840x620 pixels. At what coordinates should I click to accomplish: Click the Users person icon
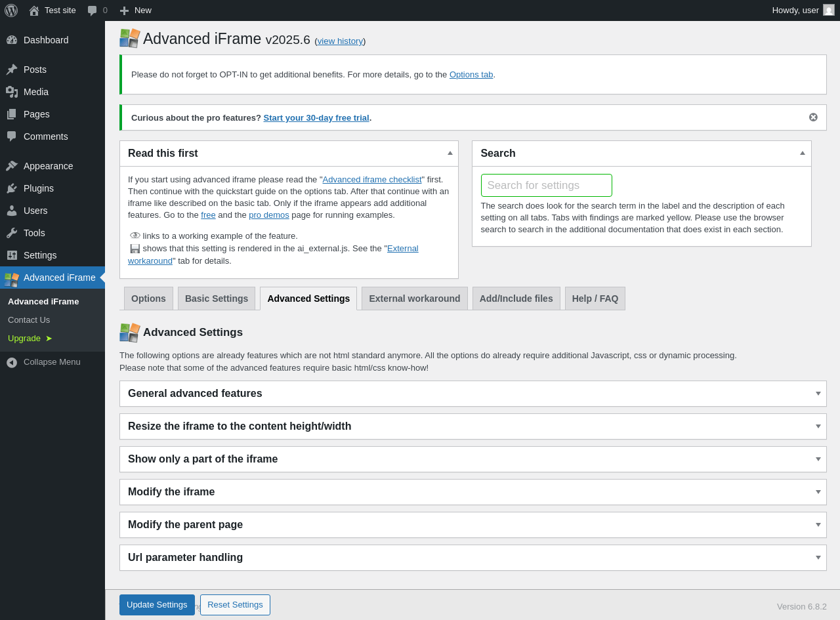pos(12,211)
